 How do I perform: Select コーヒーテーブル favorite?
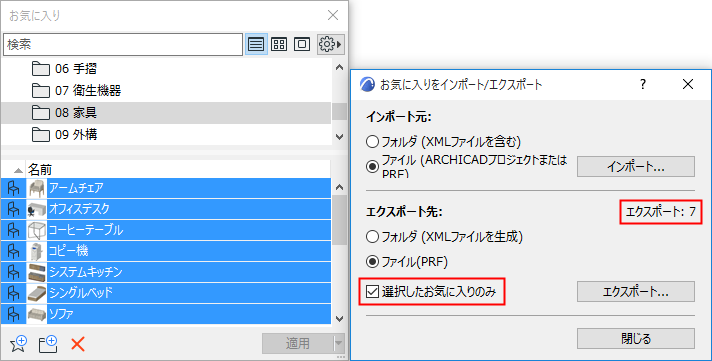[166, 230]
